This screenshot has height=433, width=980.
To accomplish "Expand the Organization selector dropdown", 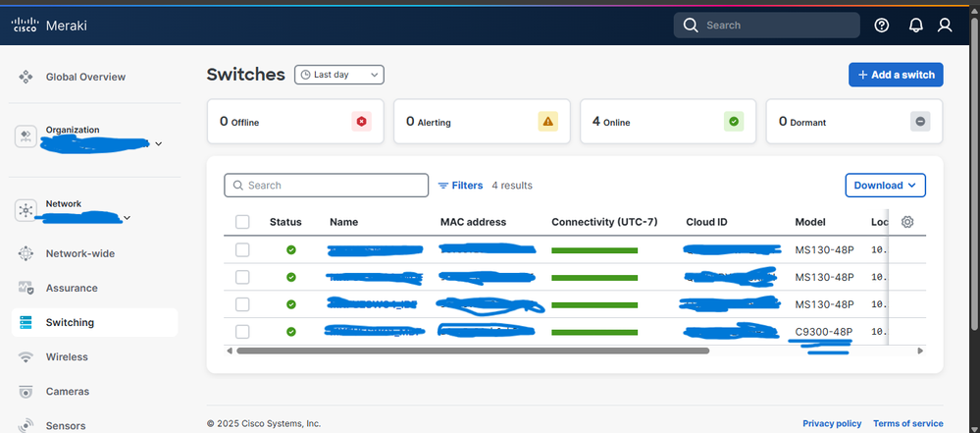I will pyautogui.click(x=159, y=144).
